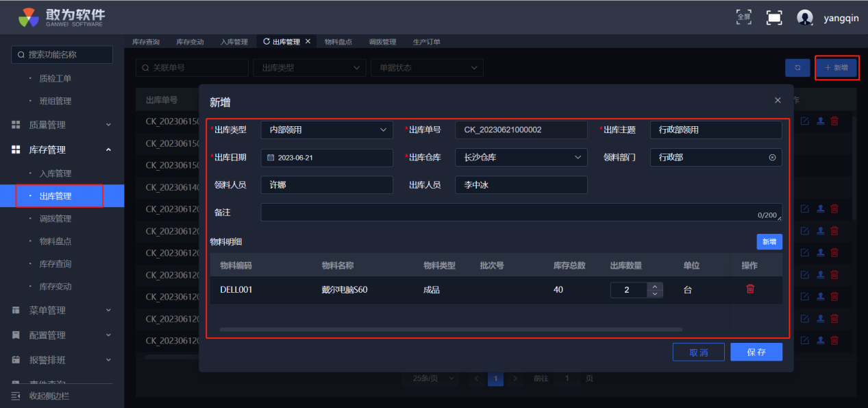Screen dimensions: 868x408
Task: Click the refresh icon button beside 新增
Action: (797, 68)
